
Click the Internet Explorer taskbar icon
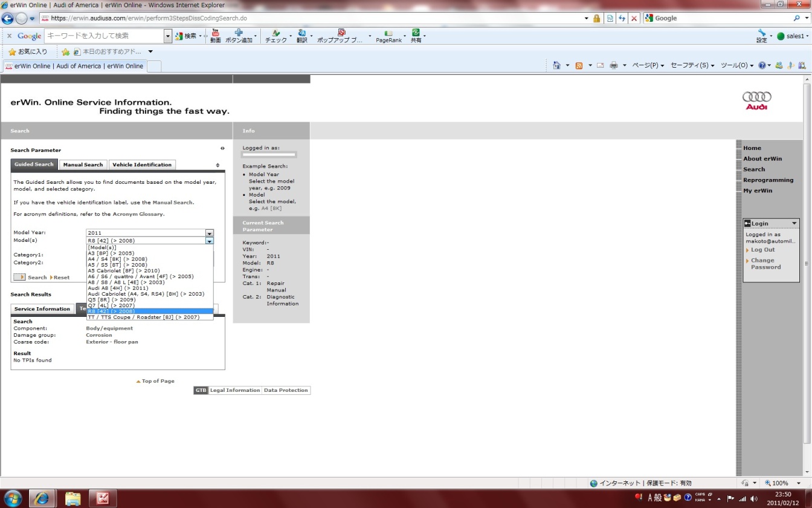[42, 499]
